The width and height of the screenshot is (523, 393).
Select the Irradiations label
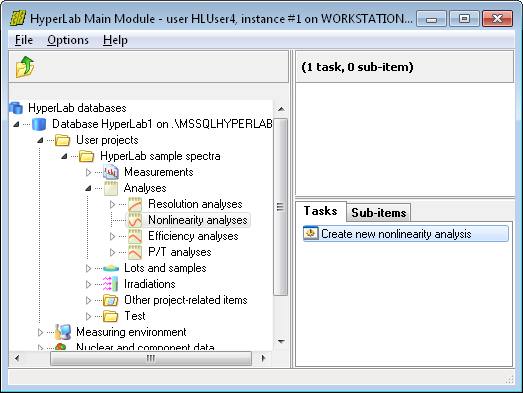click(x=150, y=284)
